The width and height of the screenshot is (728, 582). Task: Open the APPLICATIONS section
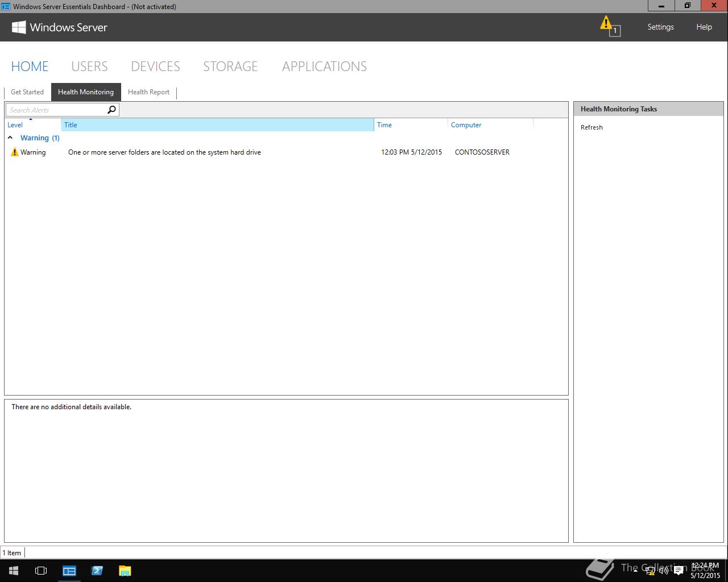coord(324,66)
